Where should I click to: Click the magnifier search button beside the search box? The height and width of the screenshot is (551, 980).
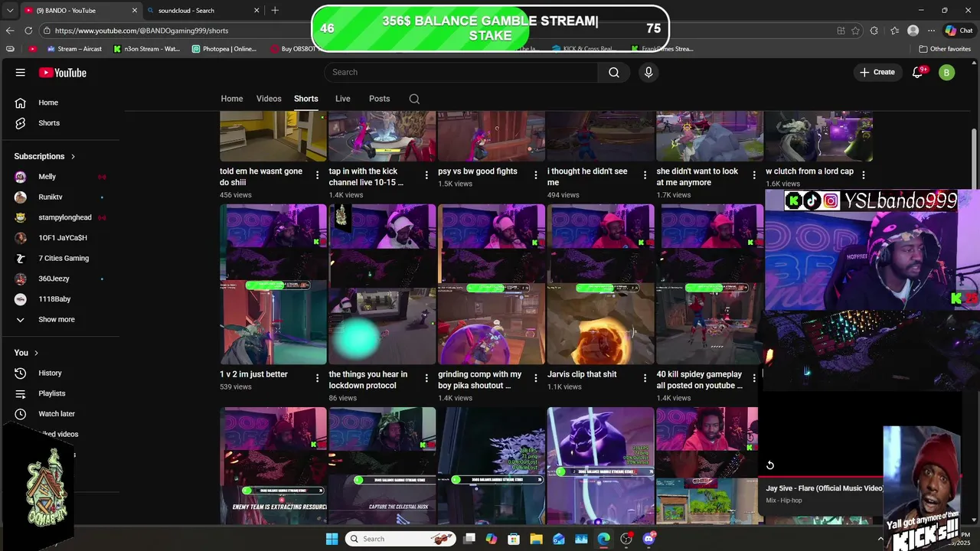pos(614,72)
